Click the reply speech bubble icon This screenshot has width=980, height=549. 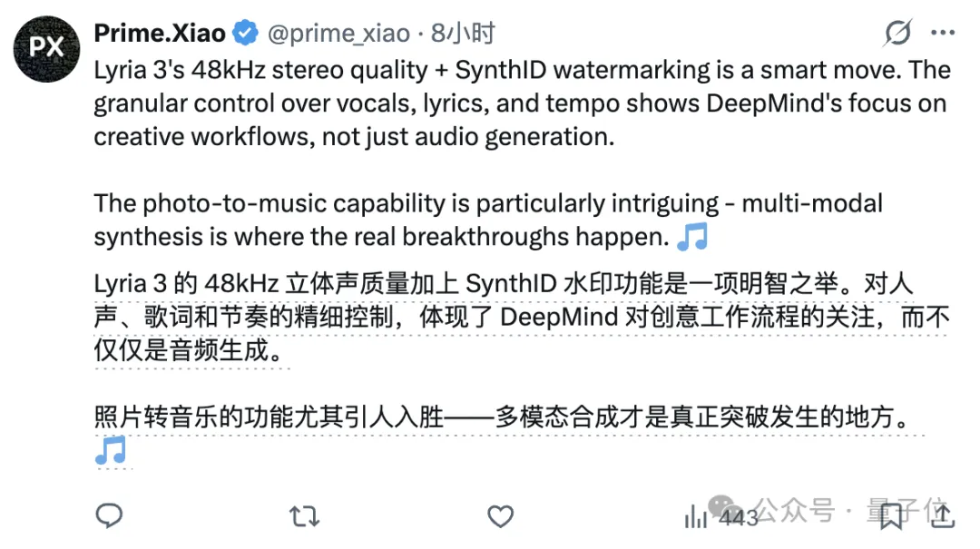110,516
